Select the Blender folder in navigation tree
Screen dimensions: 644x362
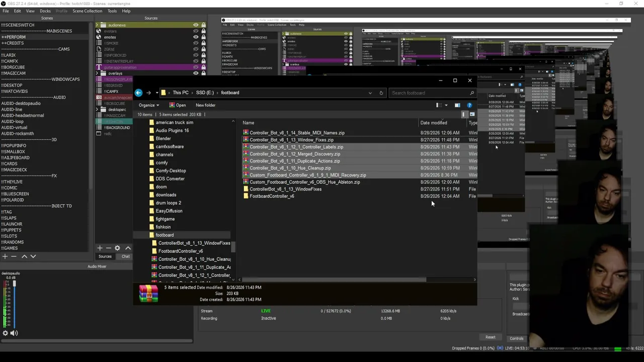(163, 138)
